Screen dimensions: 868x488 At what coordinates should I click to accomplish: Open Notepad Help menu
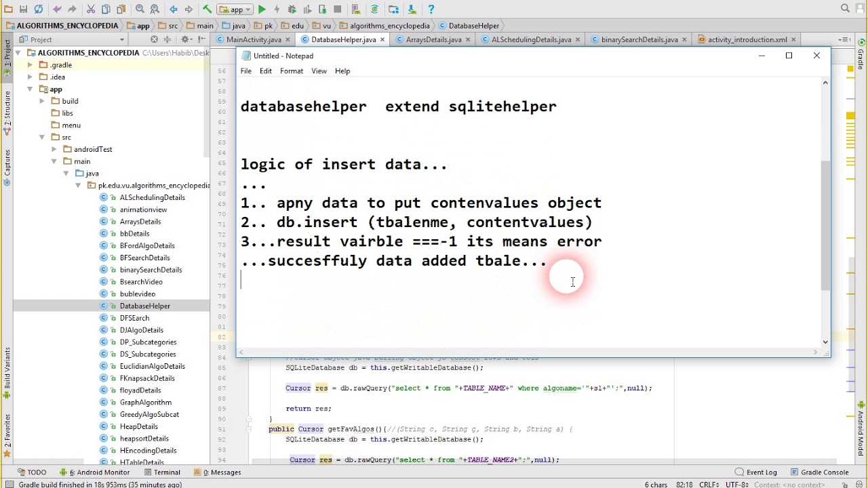click(342, 71)
